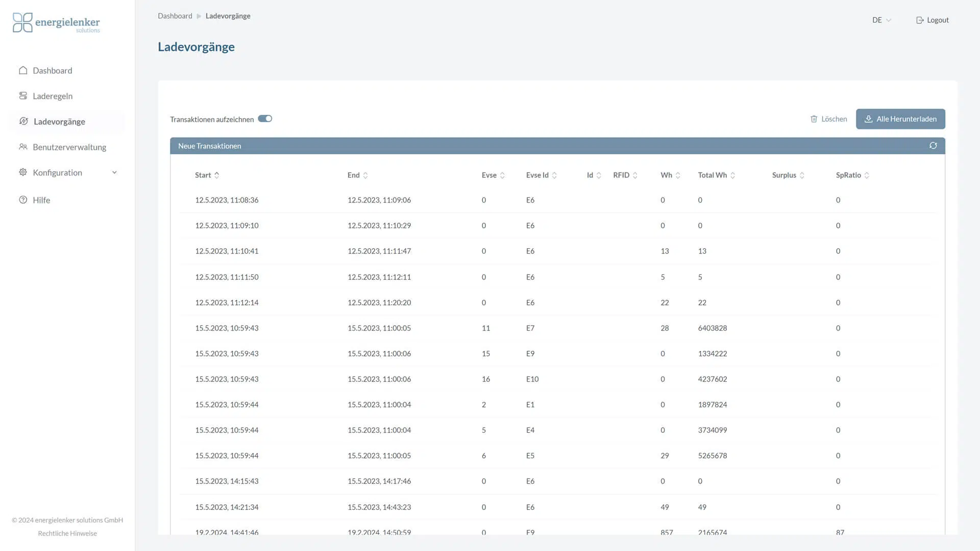Click the Laderegeln sidebar icon
Screen dimensions: 980x551
[23, 96]
